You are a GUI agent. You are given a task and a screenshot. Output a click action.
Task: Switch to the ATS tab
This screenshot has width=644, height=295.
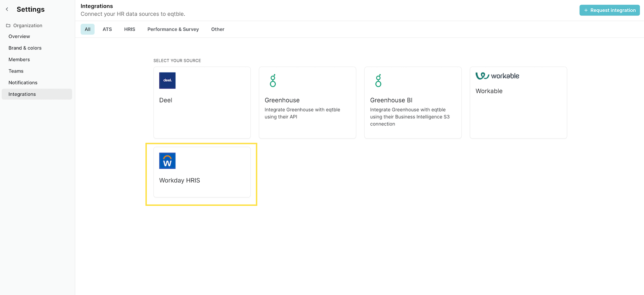(107, 29)
